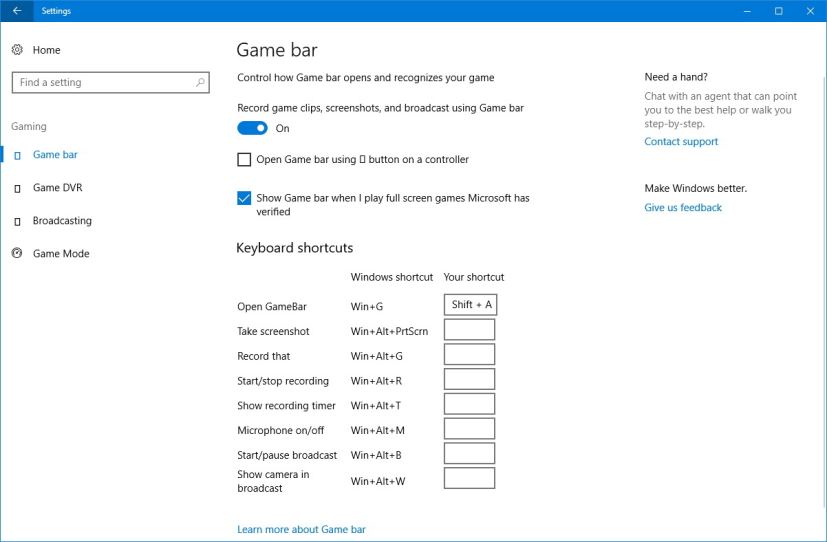Screen dimensions: 827x542
Task: Click the search magnifier icon
Action: [200, 83]
